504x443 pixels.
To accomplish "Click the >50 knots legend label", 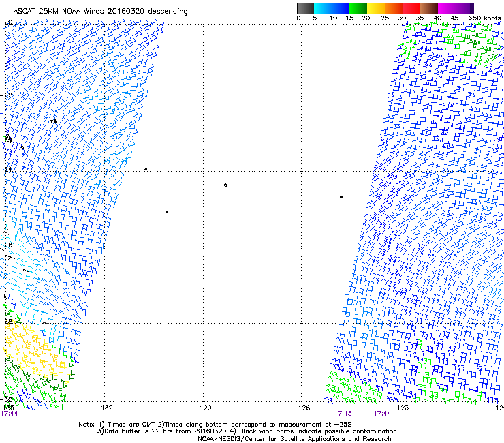I will point(484,18).
